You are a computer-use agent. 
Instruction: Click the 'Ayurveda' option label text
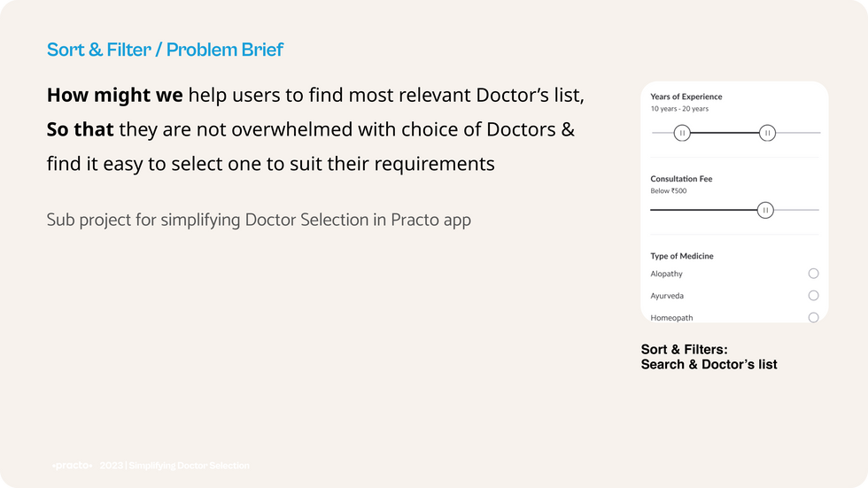[x=667, y=296]
